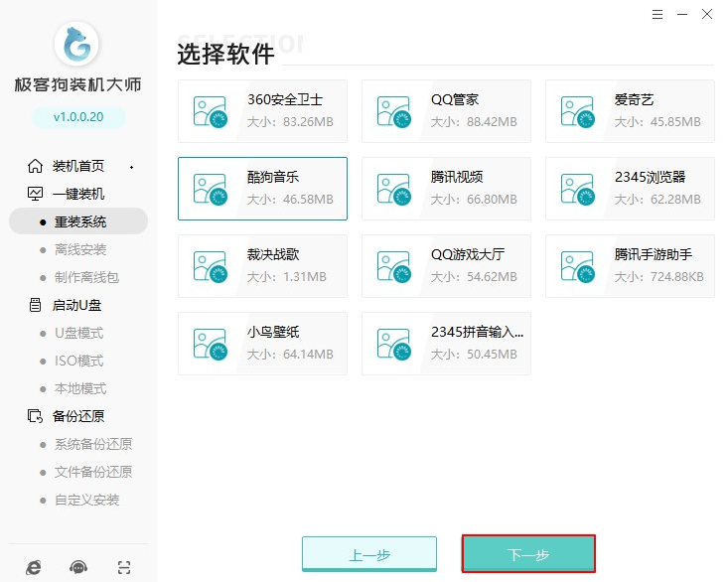Select ISO模式 in sidebar
Viewport: 728px width, 582px height.
click(78, 362)
